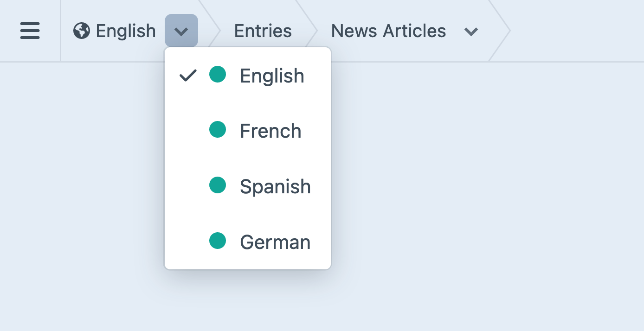
Task: Click the globe site icon
Action: [x=82, y=31]
